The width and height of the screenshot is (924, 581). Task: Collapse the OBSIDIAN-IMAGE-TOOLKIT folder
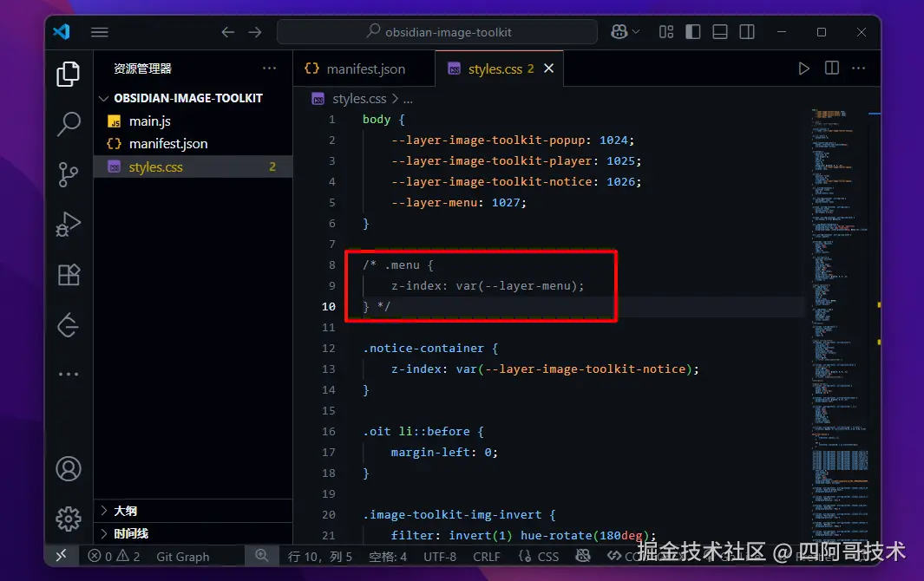click(188, 98)
